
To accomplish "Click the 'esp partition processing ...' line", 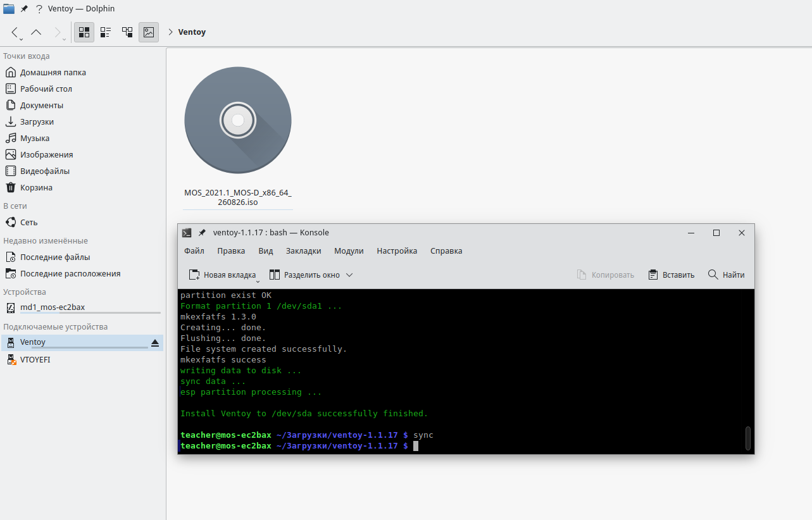I will (x=251, y=392).
